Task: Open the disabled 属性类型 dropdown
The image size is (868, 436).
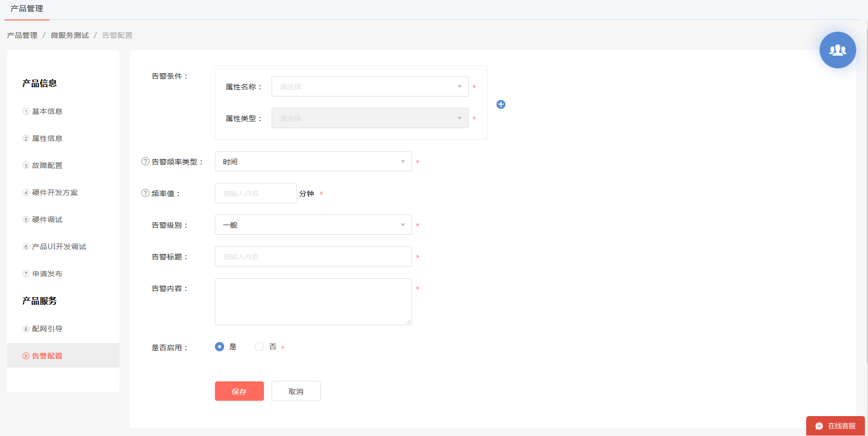Action: pyautogui.click(x=370, y=118)
